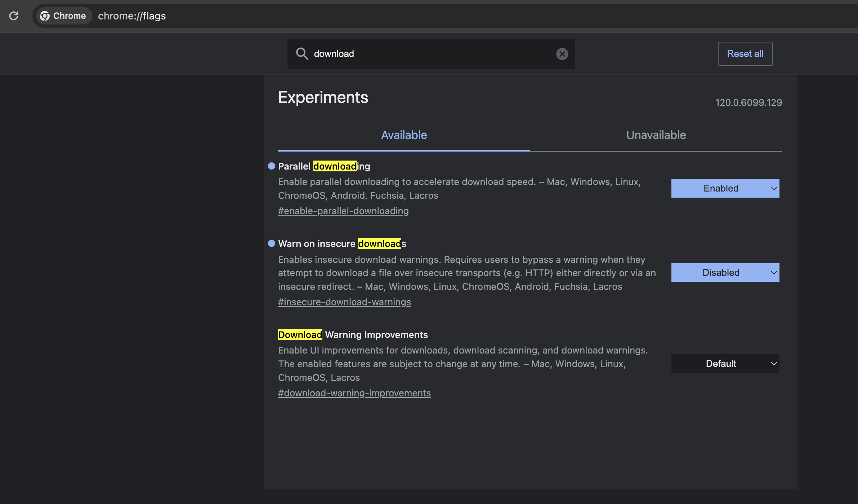
Task: Open Download Warning Improvements Default dropdown
Action: pos(725,364)
